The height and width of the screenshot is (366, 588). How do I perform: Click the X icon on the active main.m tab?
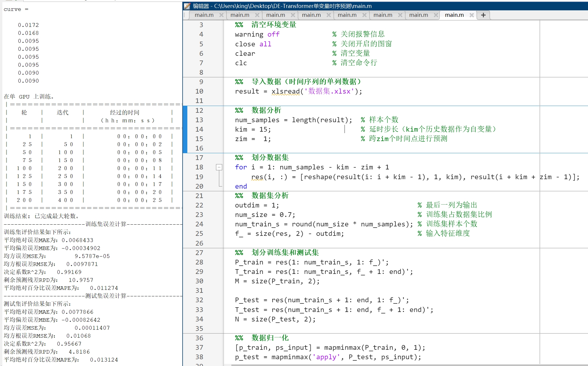(472, 15)
